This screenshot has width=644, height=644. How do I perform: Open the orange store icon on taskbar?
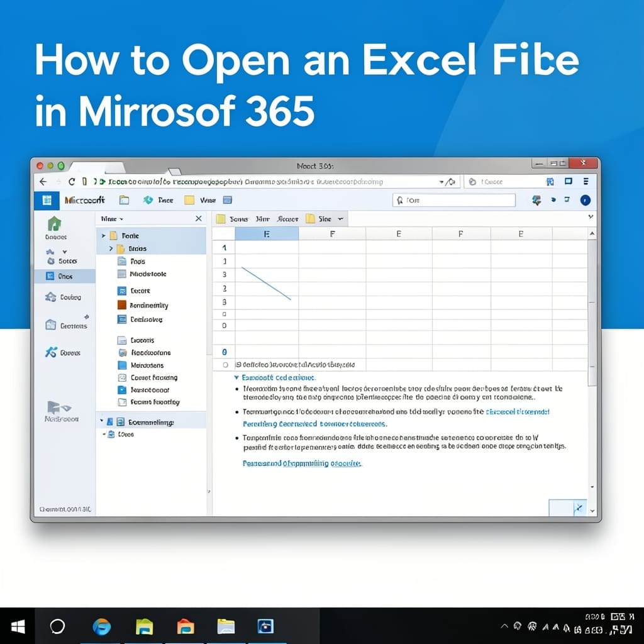pyautogui.click(x=186, y=627)
